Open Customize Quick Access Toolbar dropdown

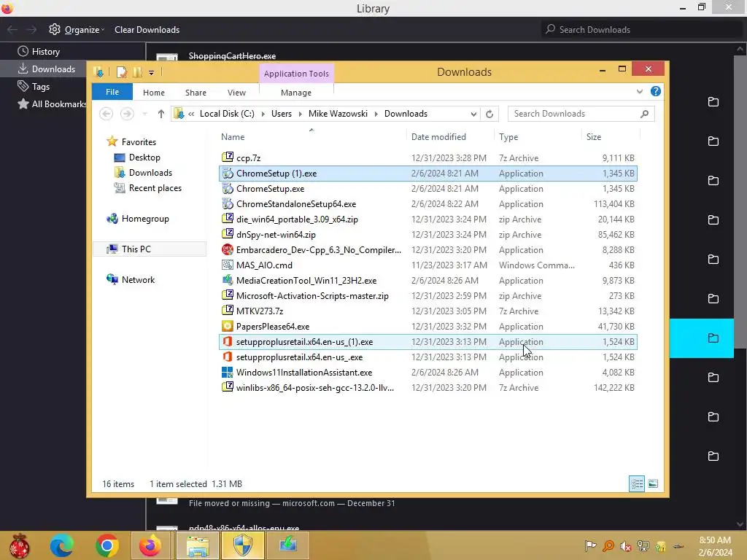151,73
